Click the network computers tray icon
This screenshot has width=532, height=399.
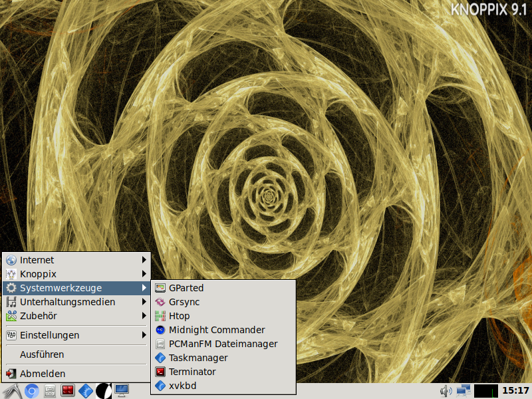463,391
